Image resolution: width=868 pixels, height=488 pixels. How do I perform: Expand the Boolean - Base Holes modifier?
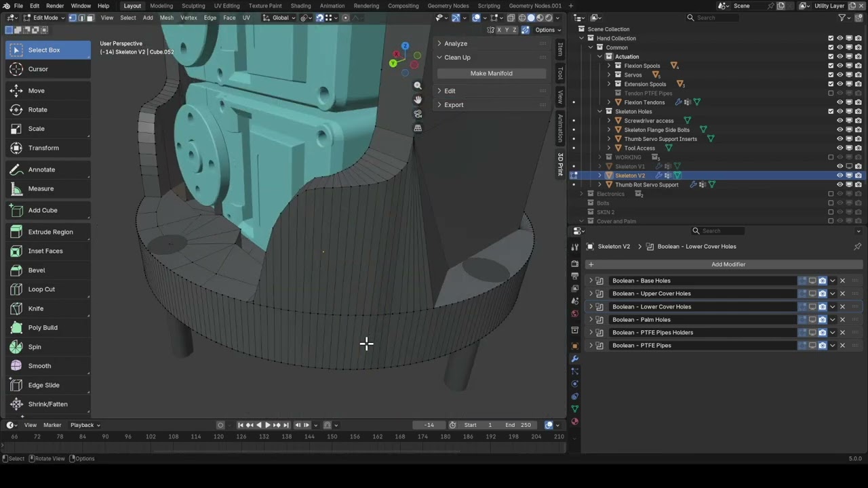pyautogui.click(x=591, y=281)
